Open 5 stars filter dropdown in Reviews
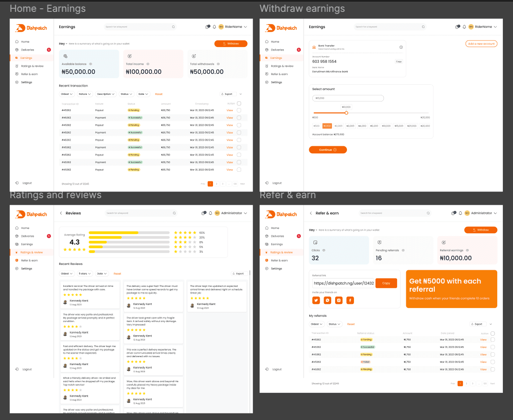The width and height of the screenshot is (513, 420). [85, 274]
